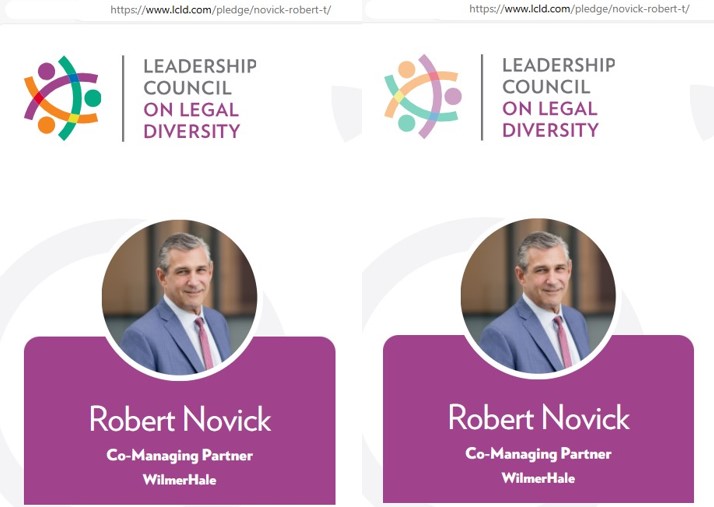The height and width of the screenshot is (507, 714).
Task: Select the right page's lcld.com URL address bar
Action: pos(579,9)
